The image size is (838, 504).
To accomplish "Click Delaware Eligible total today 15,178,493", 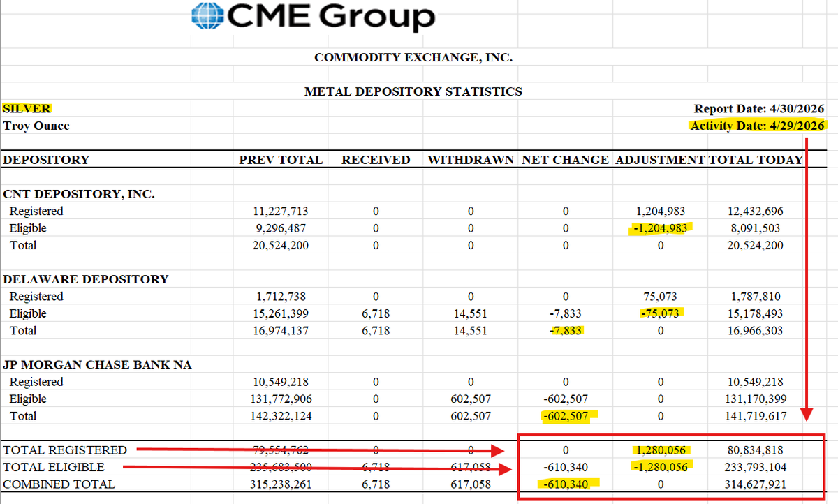I will click(x=755, y=313).
